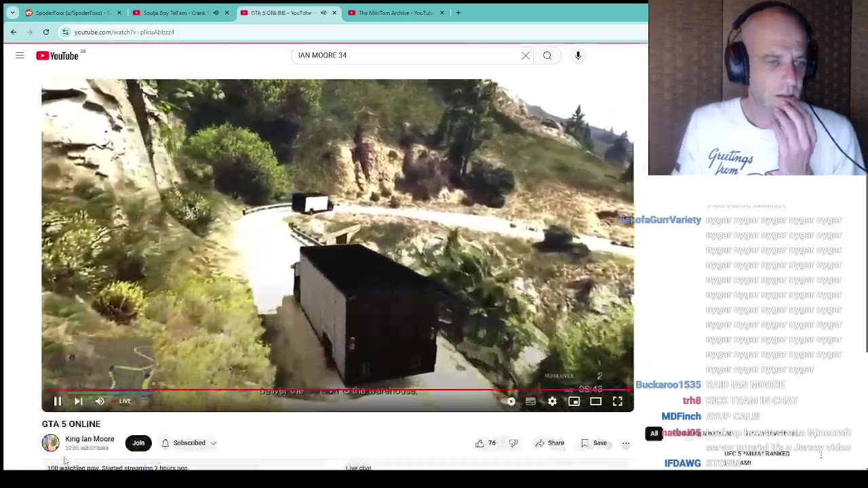Click the IFDAWG chat username
Screen dimensions: 868x488
pos(683,463)
